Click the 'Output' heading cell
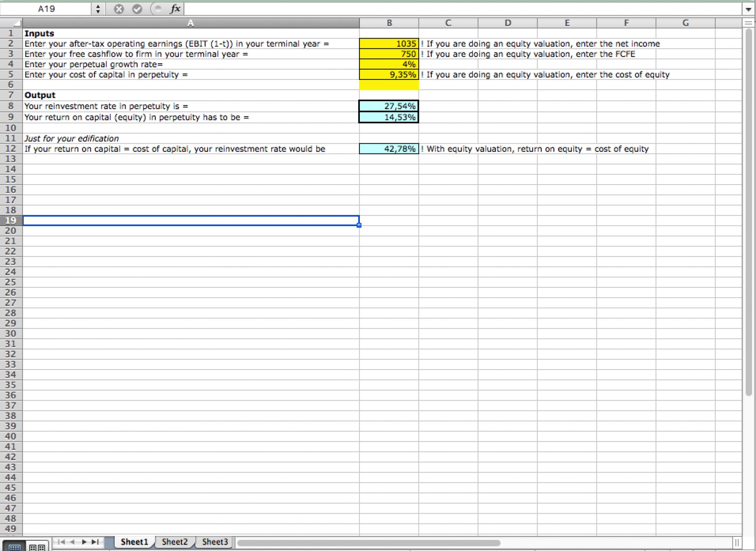Image resolution: width=756 pixels, height=551 pixels. tap(191, 95)
